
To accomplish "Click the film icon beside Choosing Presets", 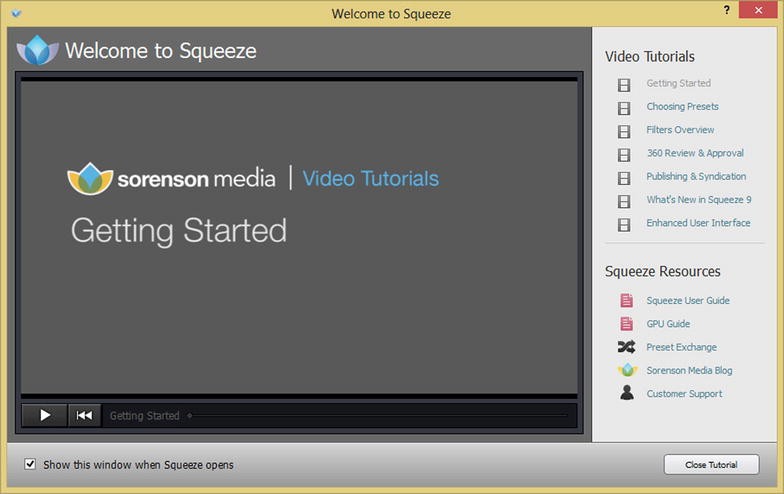I will point(624,108).
